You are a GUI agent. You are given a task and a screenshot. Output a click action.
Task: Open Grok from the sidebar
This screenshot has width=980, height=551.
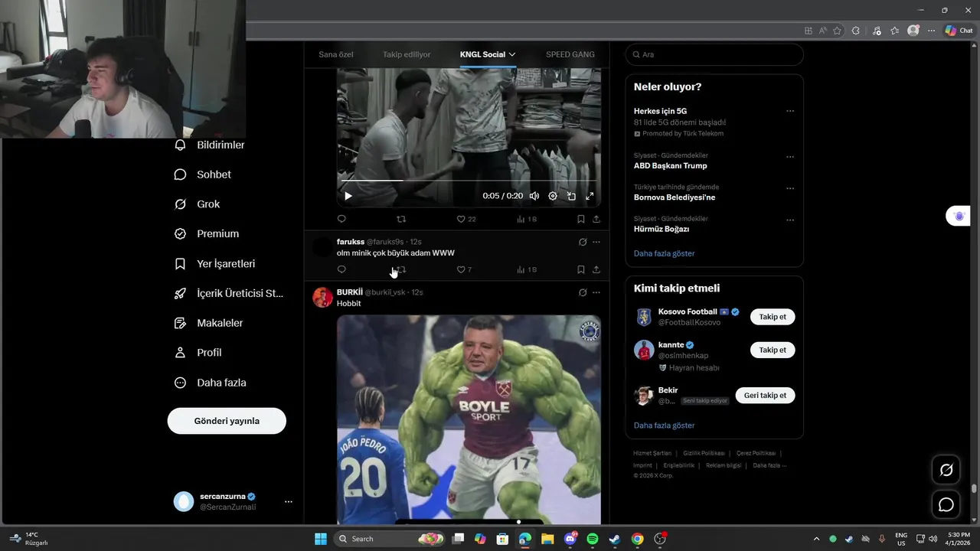click(x=198, y=204)
